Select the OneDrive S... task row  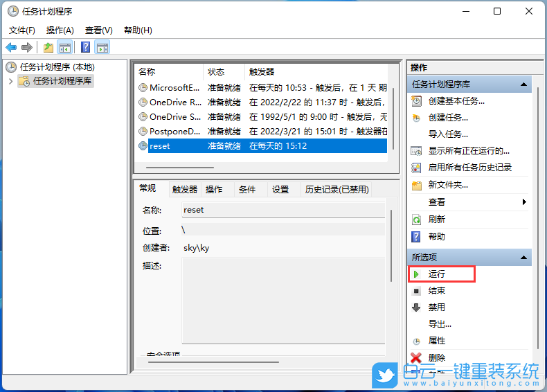[x=261, y=117]
